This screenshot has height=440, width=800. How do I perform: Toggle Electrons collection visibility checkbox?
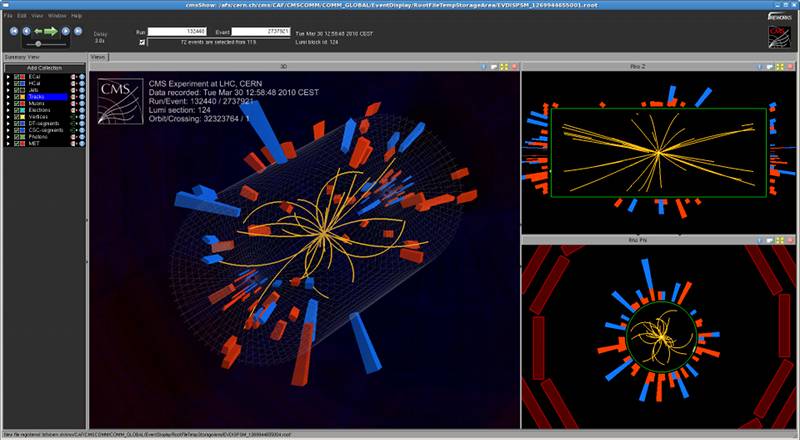[x=16, y=110]
